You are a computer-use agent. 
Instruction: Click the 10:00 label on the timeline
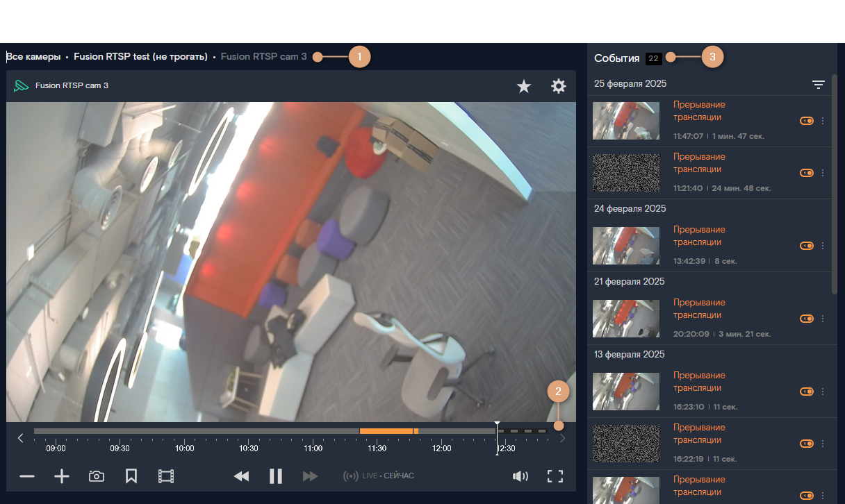(x=185, y=448)
